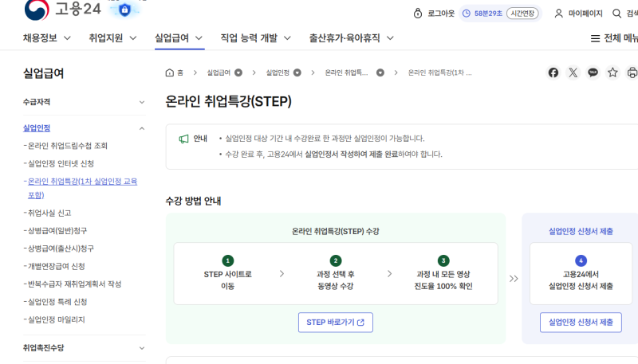Screen dimensions: 638x364
Task: Open the 전체 메뉴 hamburger icon
Action: [x=595, y=38]
